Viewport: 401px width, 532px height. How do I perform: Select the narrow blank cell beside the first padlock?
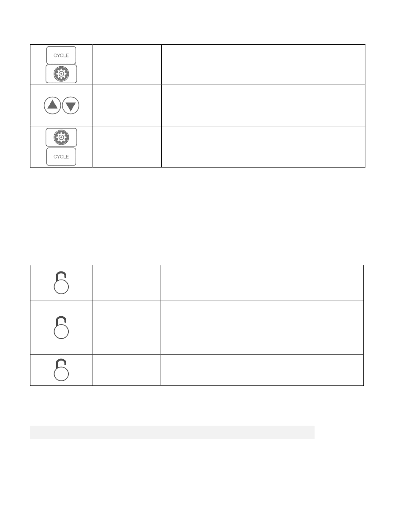[127, 283]
